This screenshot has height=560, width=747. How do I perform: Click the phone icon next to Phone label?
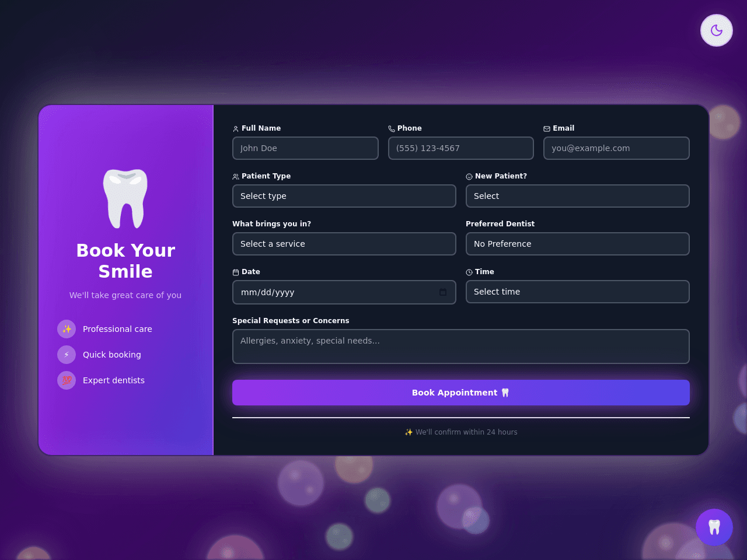tap(392, 129)
